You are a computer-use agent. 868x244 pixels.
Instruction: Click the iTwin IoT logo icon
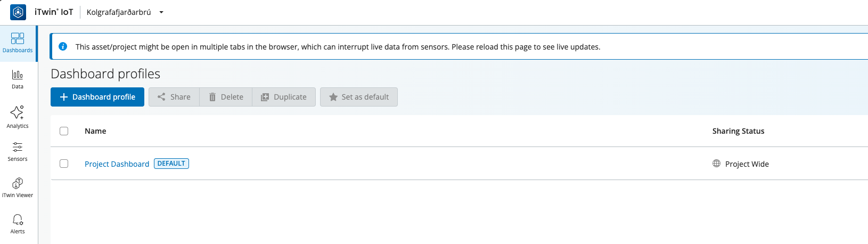18,12
